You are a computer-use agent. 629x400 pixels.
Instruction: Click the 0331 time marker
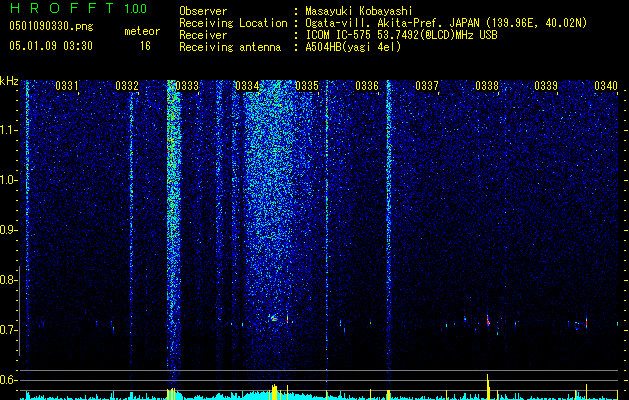(x=67, y=86)
